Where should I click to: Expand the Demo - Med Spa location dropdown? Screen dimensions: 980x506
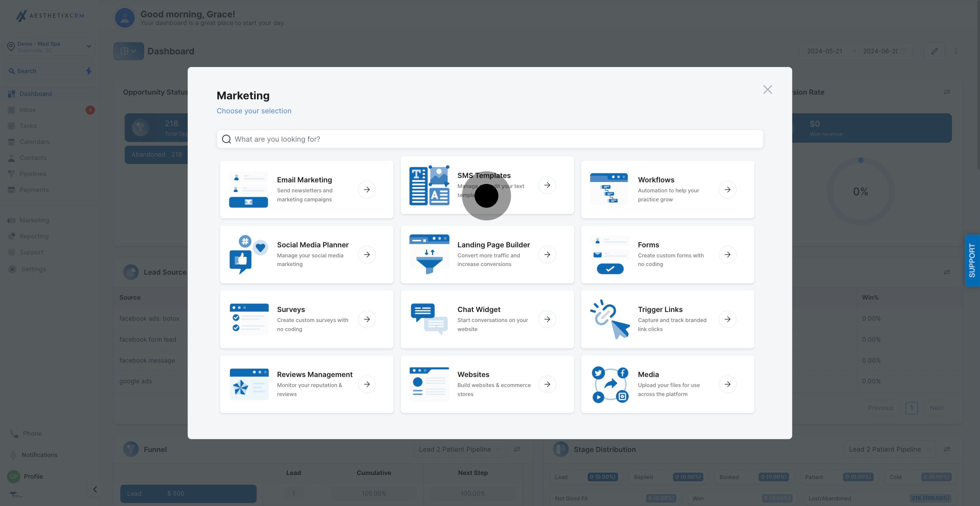pyautogui.click(x=89, y=46)
